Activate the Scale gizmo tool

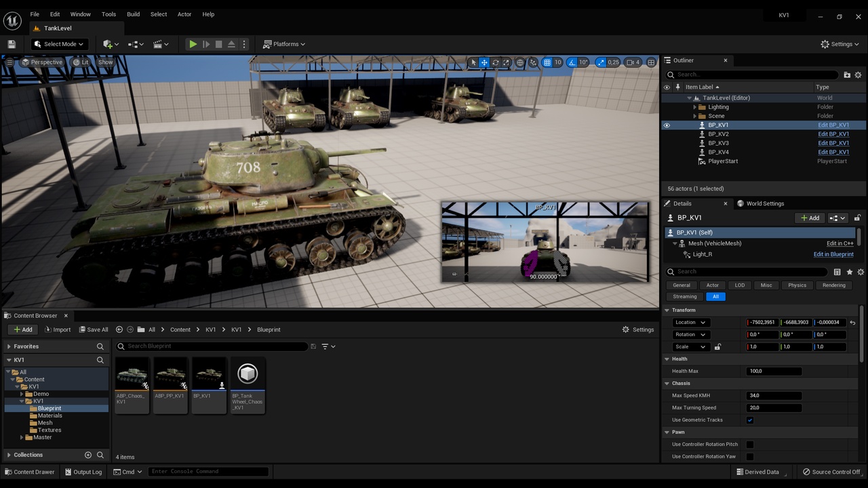coord(506,62)
